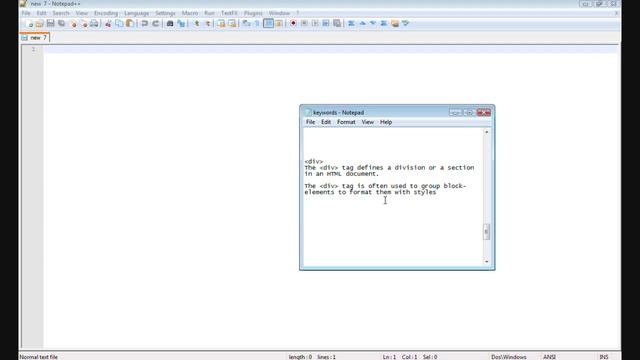640x360 pixels.
Task: Click Dos\Windows format in status bar
Action: tap(509, 357)
